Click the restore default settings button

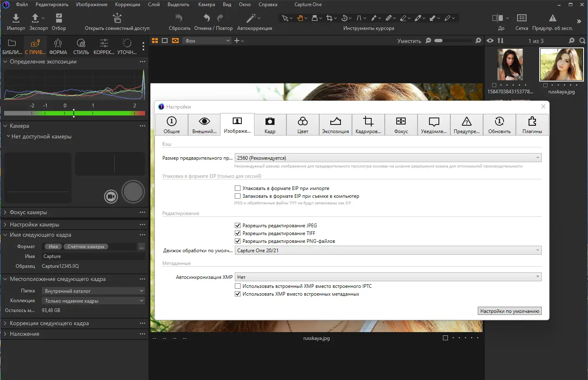click(509, 311)
